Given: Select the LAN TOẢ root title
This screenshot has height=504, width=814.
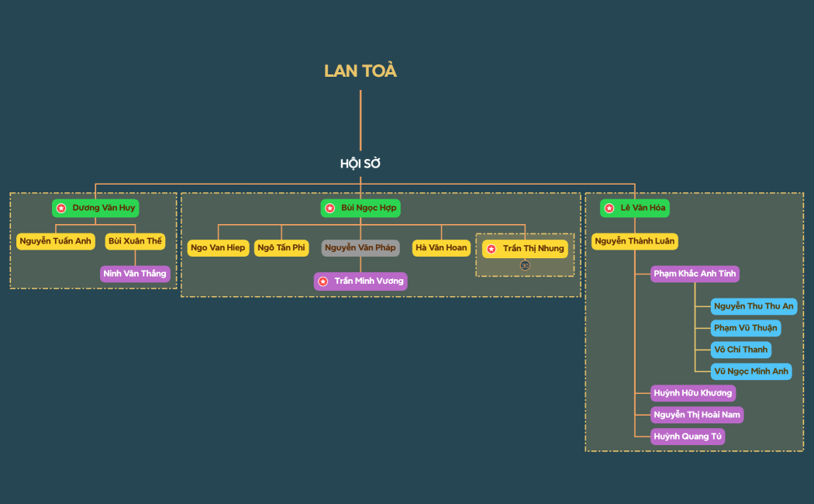Looking at the screenshot, I should (360, 71).
